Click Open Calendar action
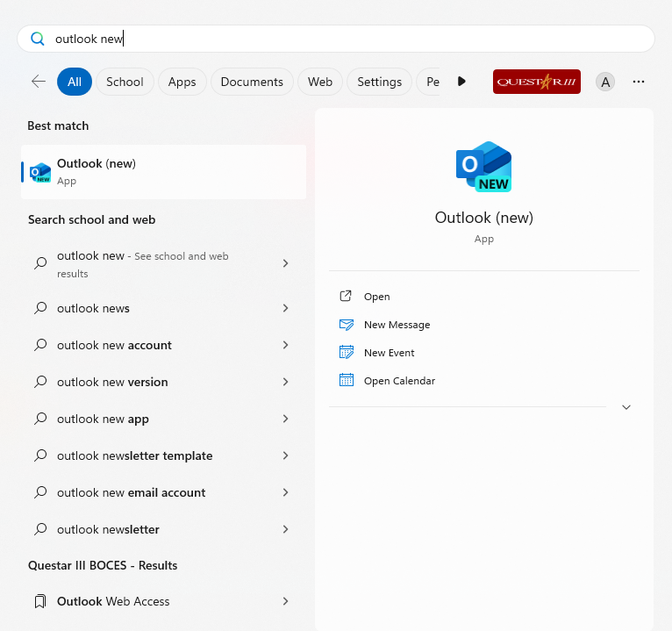The image size is (672, 631). pos(399,381)
